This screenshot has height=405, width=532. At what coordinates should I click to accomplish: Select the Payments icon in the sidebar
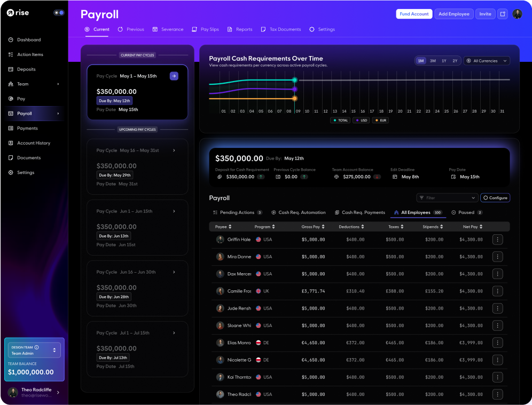click(x=11, y=128)
